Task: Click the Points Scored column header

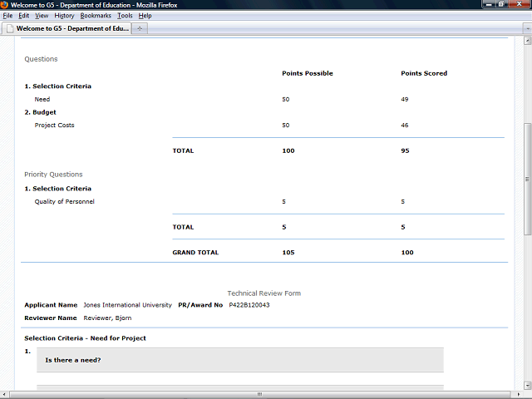Action: (424, 73)
